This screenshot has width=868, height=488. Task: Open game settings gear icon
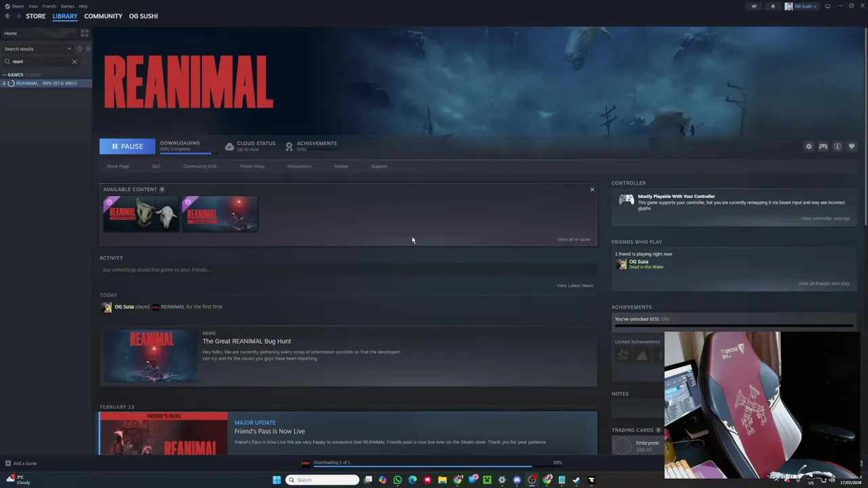[x=808, y=146]
